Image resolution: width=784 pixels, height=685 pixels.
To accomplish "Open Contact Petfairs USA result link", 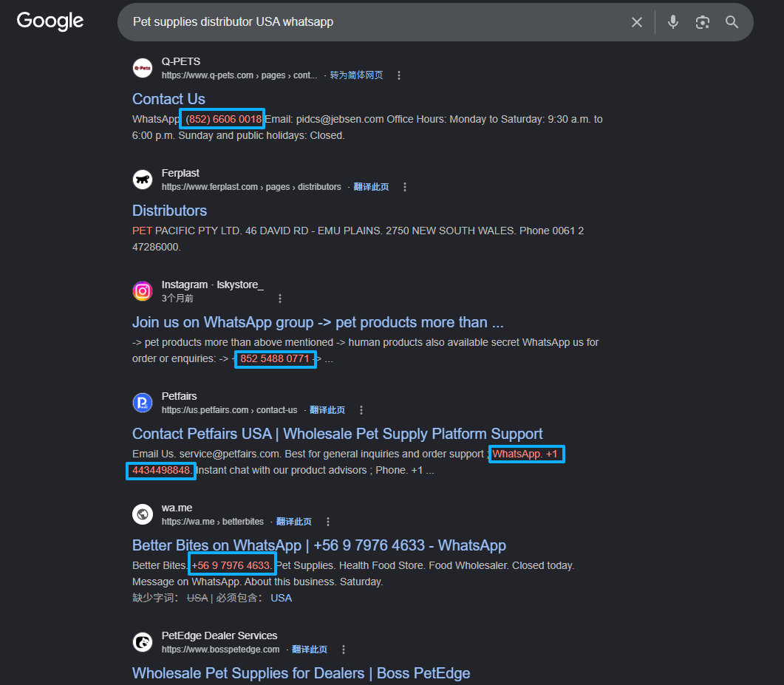I will point(337,434).
